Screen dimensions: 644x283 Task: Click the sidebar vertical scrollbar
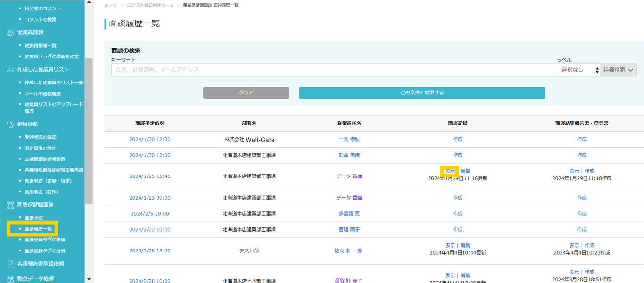click(x=89, y=131)
